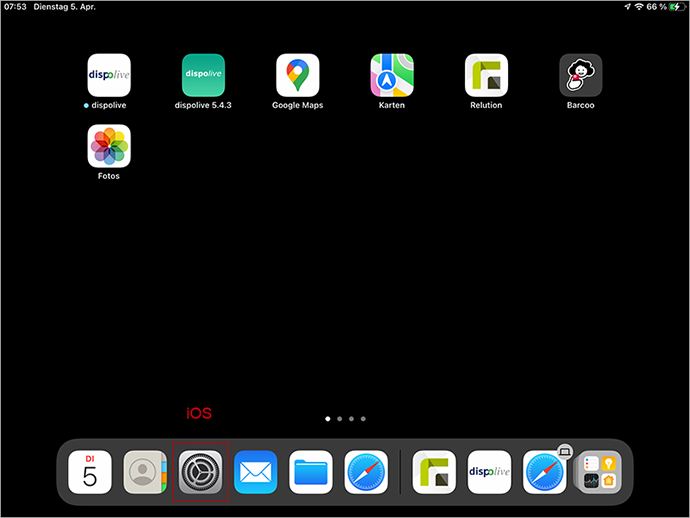Viewport: 690px width, 518px height.
Task: Open the Mail app in the dock
Action: pyautogui.click(x=256, y=472)
